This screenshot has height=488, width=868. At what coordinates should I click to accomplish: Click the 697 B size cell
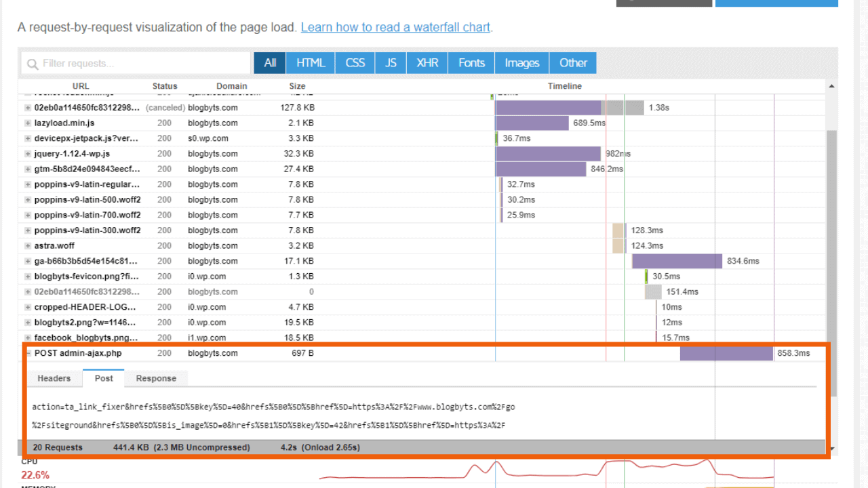(x=302, y=353)
